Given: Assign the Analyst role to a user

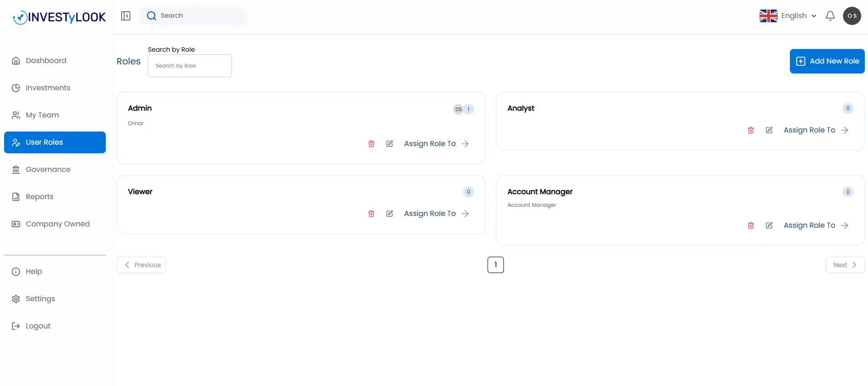Looking at the screenshot, I should click(816, 130).
